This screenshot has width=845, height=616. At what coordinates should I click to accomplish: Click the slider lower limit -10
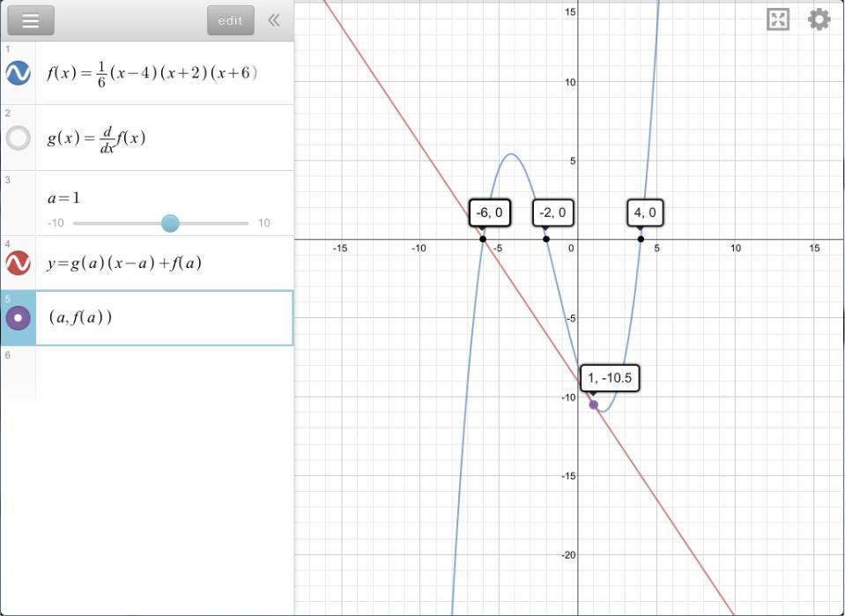coord(56,223)
